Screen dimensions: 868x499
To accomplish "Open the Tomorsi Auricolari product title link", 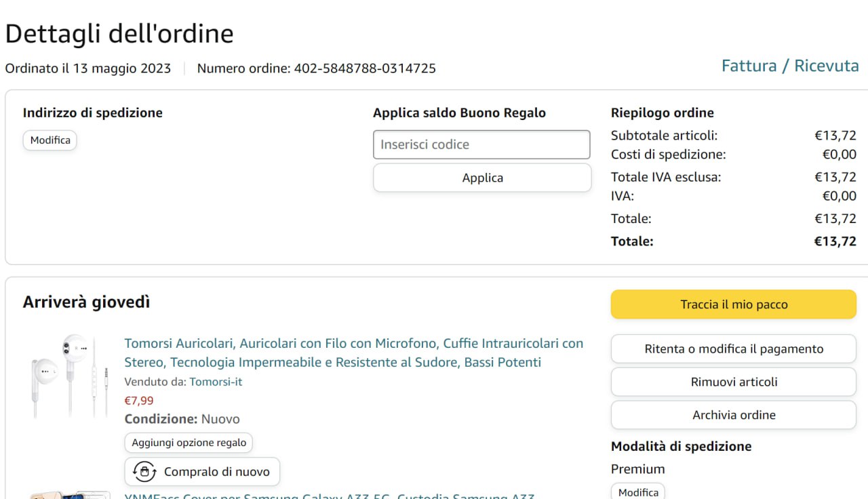I will coord(353,353).
